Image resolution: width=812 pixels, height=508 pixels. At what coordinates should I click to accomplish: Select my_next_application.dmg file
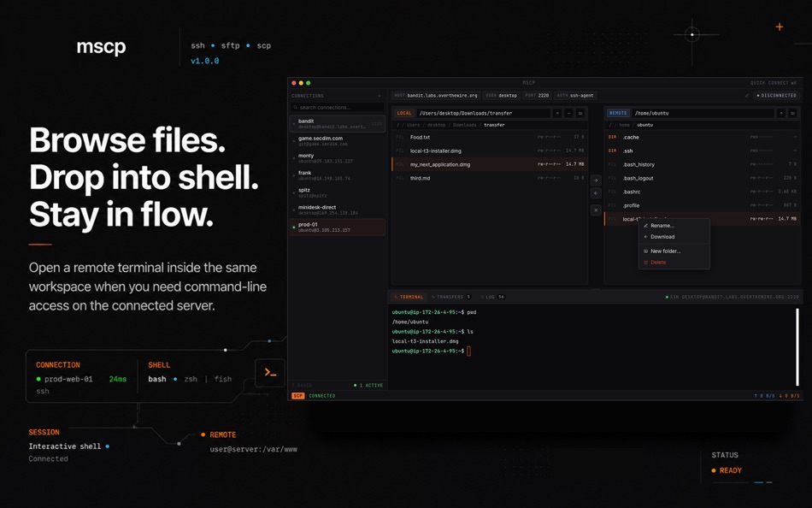click(490, 164)
